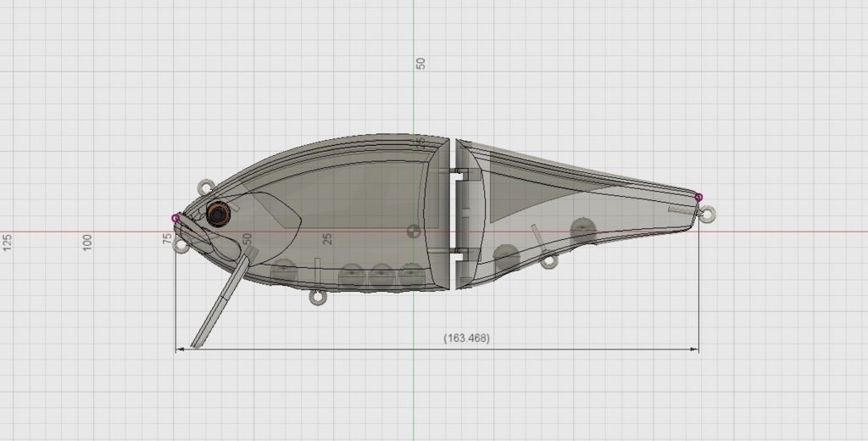Click the magenta sketch point at lure tail
Image resolution: width=868 pixels, height=441 pixels.
698,198
